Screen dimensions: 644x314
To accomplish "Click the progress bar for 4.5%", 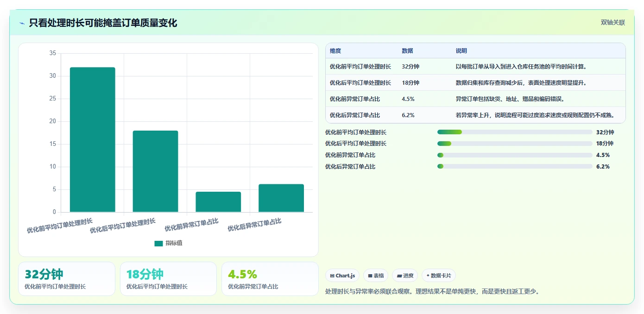I will (515, 155).
